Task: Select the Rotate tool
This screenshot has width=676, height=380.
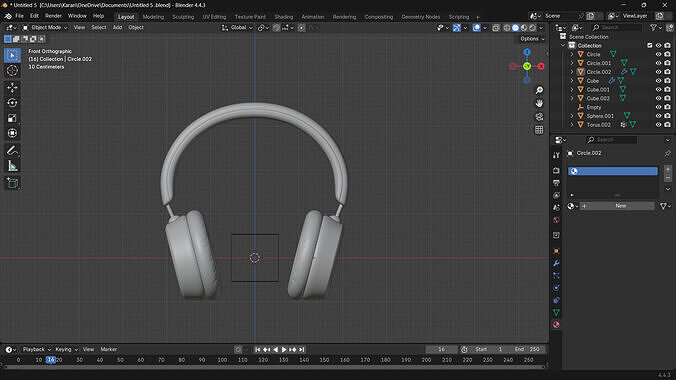Action: pyautogui.click(x=12, y=103)
